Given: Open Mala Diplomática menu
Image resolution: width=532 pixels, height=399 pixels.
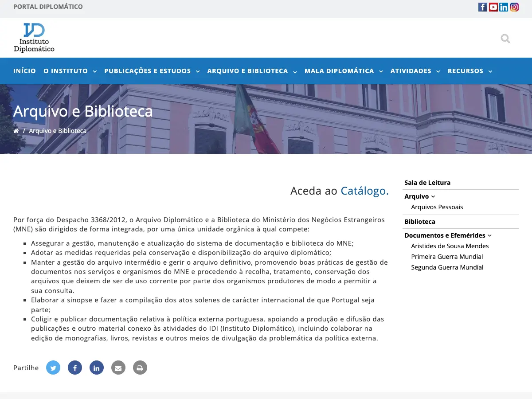Looking at the screenshot, I should pyautogui.click(x=339, y=71).
